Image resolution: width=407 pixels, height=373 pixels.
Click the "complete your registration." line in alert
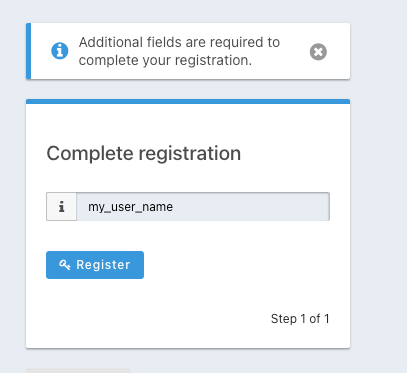[x=165, y=60]
